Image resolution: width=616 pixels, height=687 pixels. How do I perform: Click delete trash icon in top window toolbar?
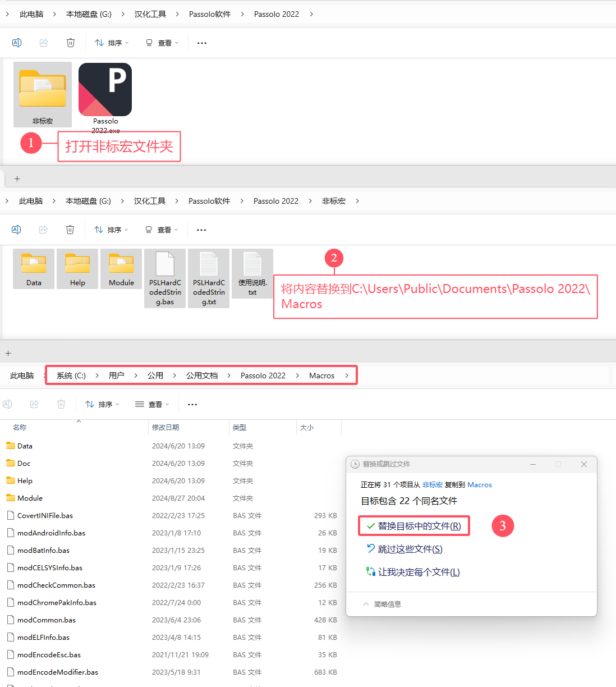coord(71,43)
